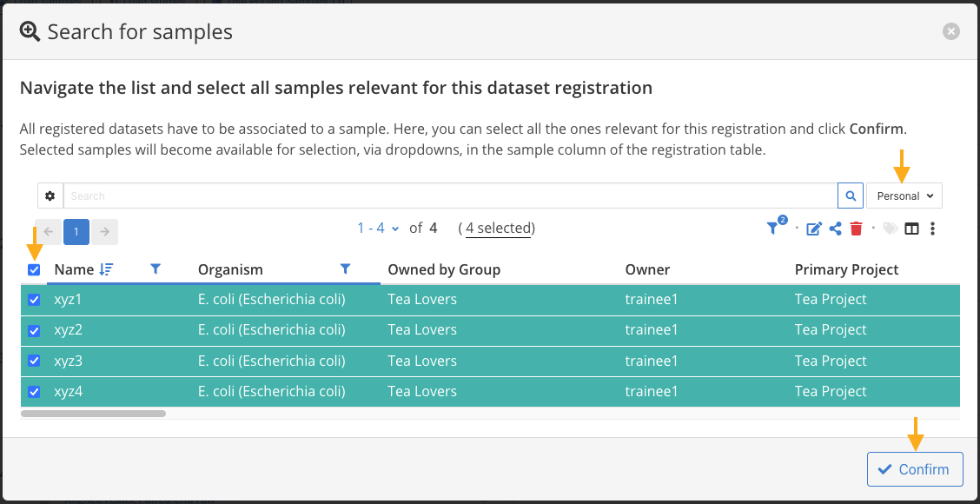Click the Owned by Group column header

(x=444, y=269)
